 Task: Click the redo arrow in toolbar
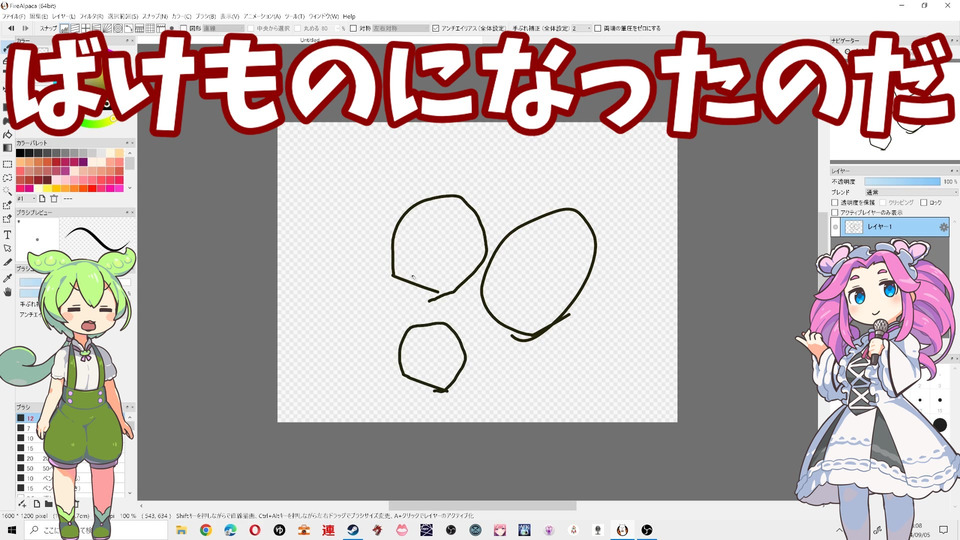point(25,28)
